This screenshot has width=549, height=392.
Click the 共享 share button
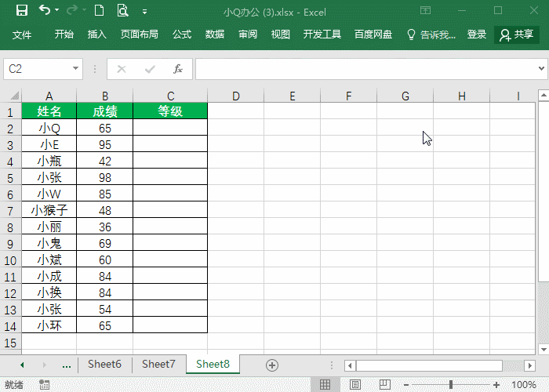click(517, 34)
